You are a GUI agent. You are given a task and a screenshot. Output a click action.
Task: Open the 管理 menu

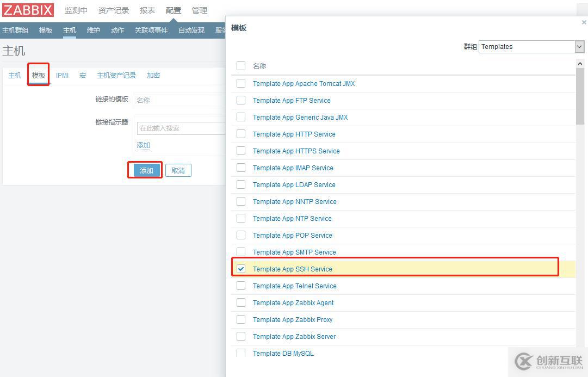(200, 10)
